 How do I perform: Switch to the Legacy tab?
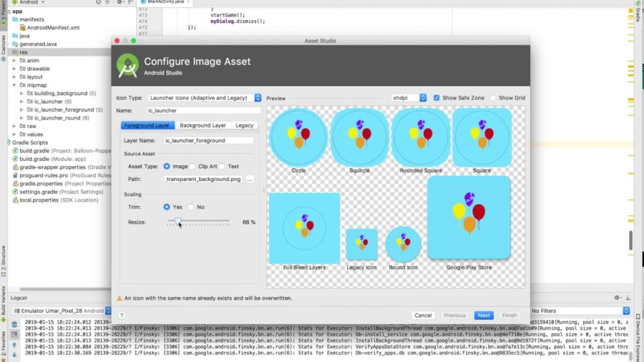pyautogui.click(x=245, y=125)
